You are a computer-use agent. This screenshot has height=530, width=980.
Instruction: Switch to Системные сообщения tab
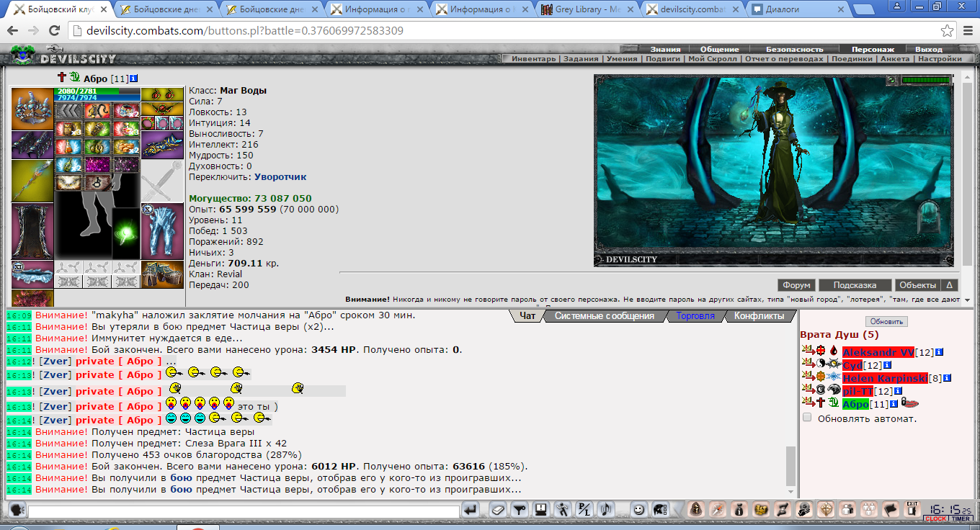604,316
